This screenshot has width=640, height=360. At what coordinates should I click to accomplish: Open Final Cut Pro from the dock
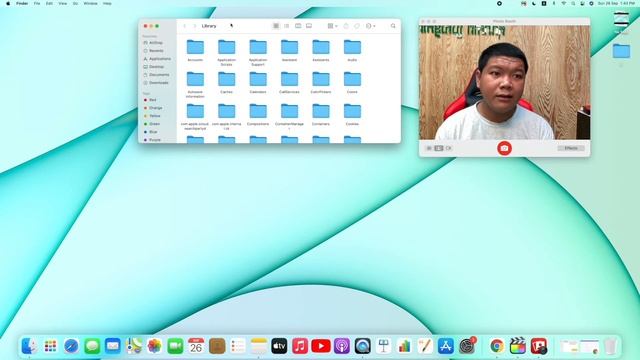click(x=518, y=346)
